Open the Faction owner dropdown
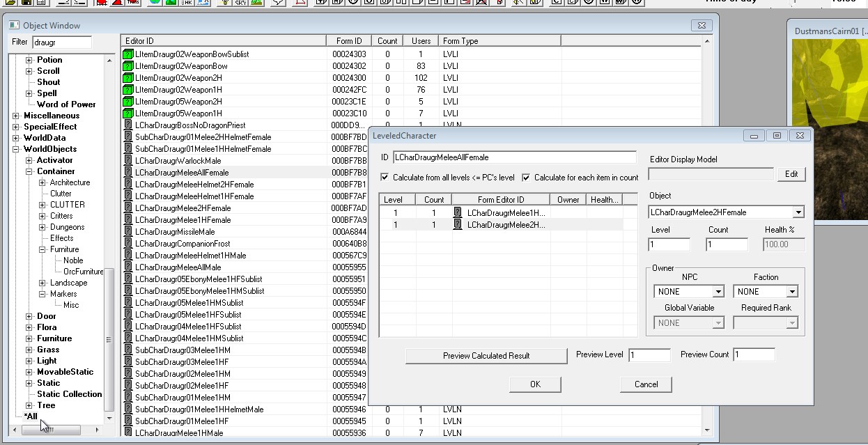Image resolution: width=868 pixels, height=445 pixels. [791, 292]
